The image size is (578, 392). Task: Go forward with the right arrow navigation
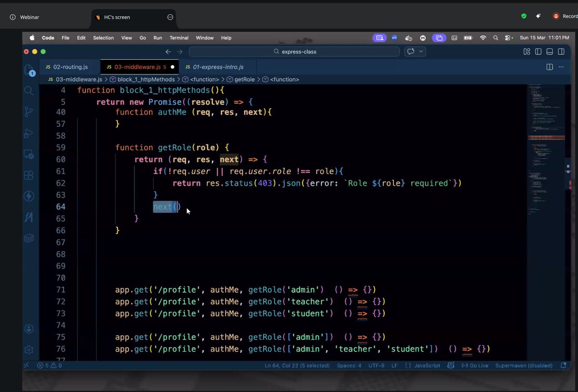click(179, 52)
